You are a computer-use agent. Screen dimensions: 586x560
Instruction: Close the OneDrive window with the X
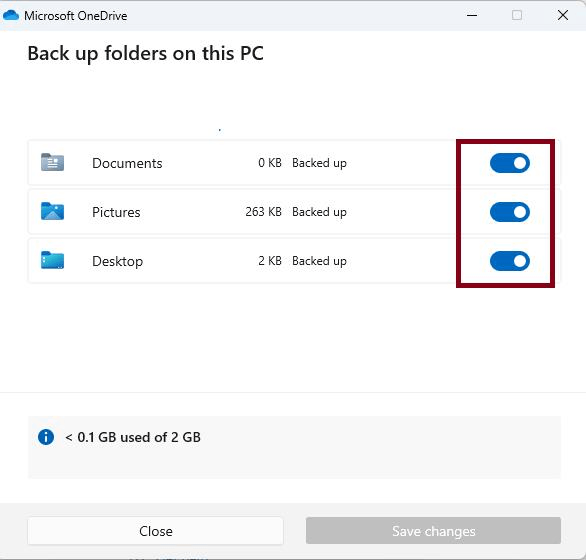pyautogui.click(x=563, y=15)
